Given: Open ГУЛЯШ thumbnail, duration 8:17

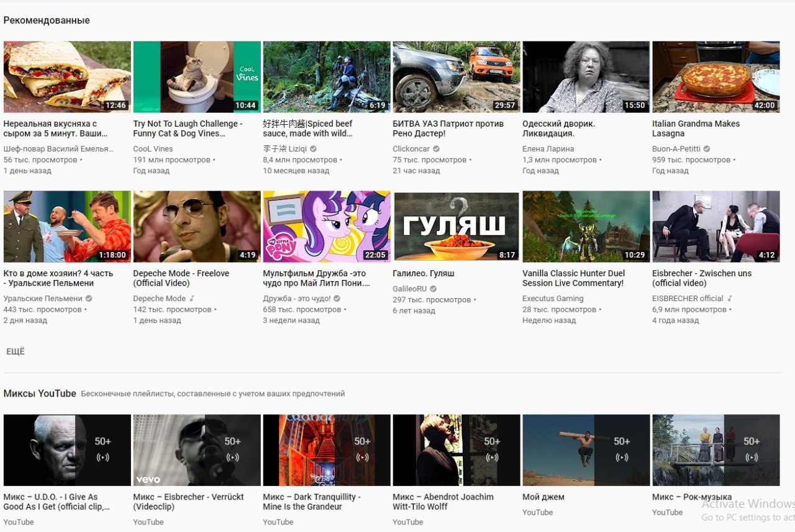Looking at the screenshot, I should [x=457, y=227].
